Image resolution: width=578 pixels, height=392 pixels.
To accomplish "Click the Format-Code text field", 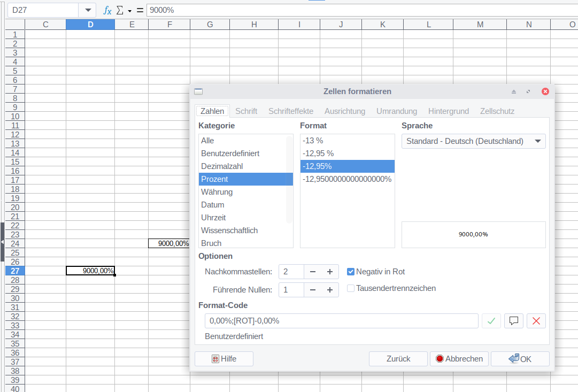I will 341,321.
